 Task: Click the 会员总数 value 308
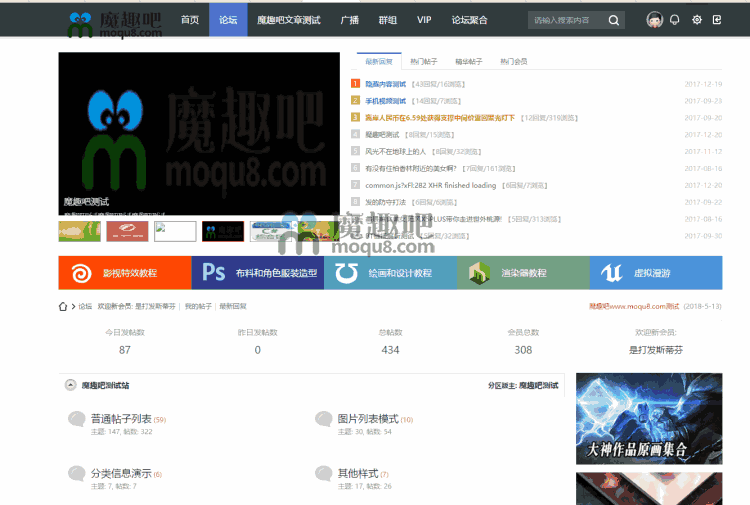pos(523,350)
